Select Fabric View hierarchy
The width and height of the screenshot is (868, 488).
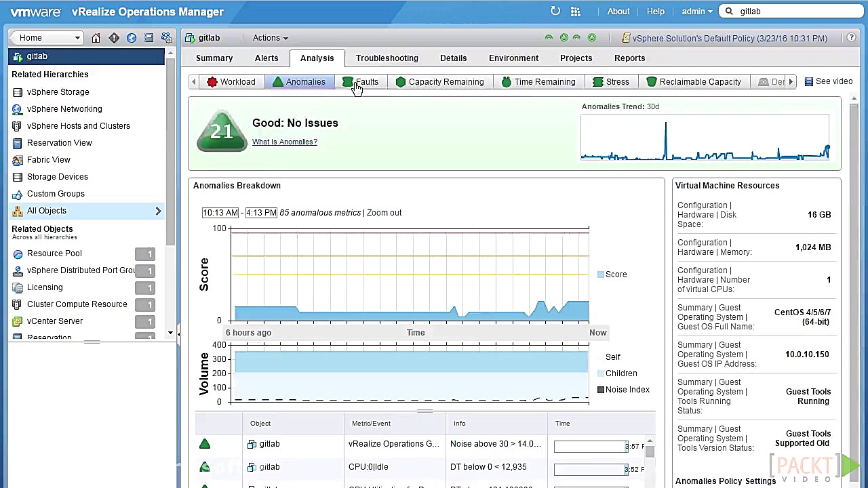click(49, 160)
